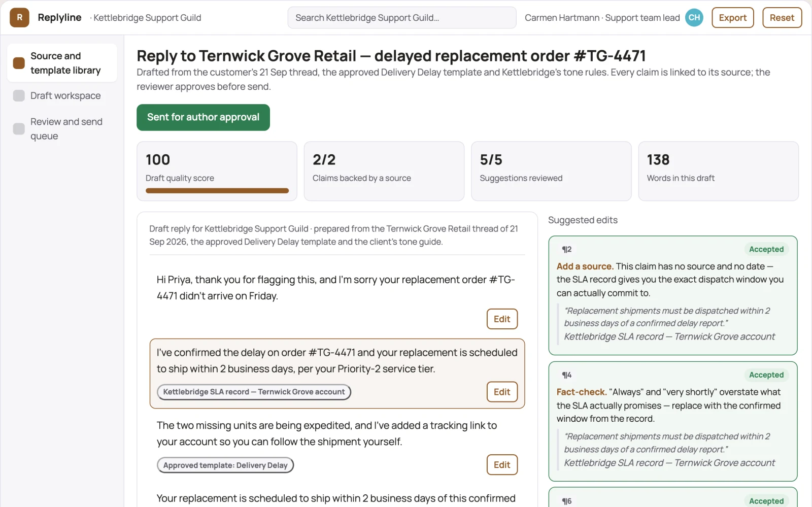Edit the missing units expedited paragraph
812x507 pixels.
click(502, 465)
